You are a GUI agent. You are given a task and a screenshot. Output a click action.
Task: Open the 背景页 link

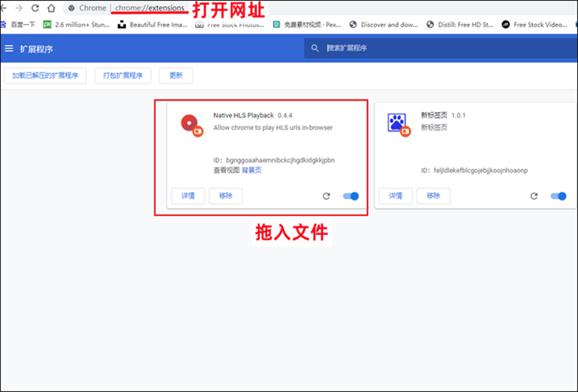251,170
